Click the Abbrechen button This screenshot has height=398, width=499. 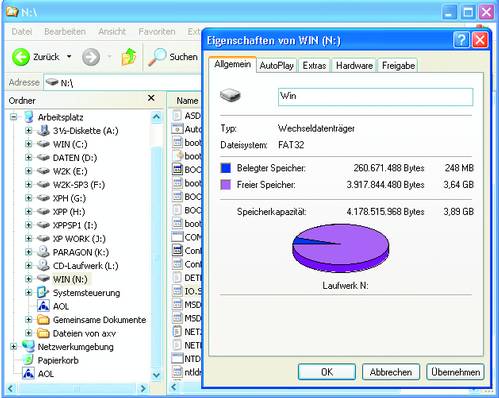click(391, 372)
